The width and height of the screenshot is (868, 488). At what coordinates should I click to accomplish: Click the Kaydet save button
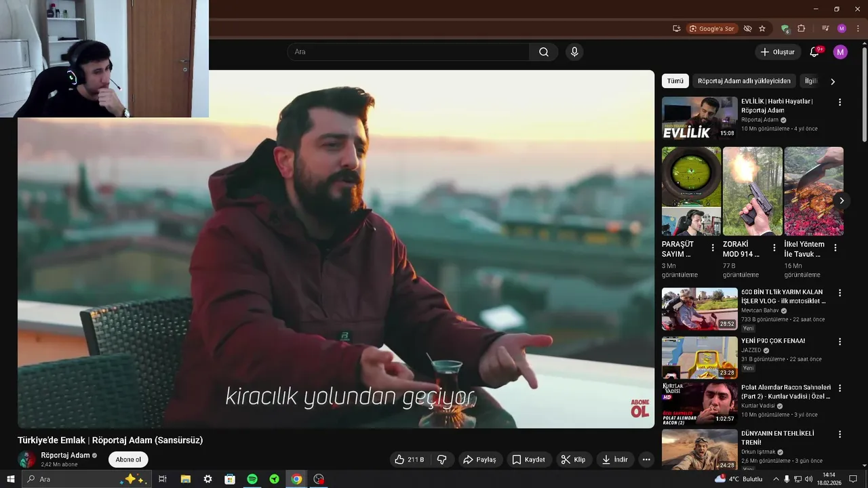pyautogui.click(x=528, y=460)
